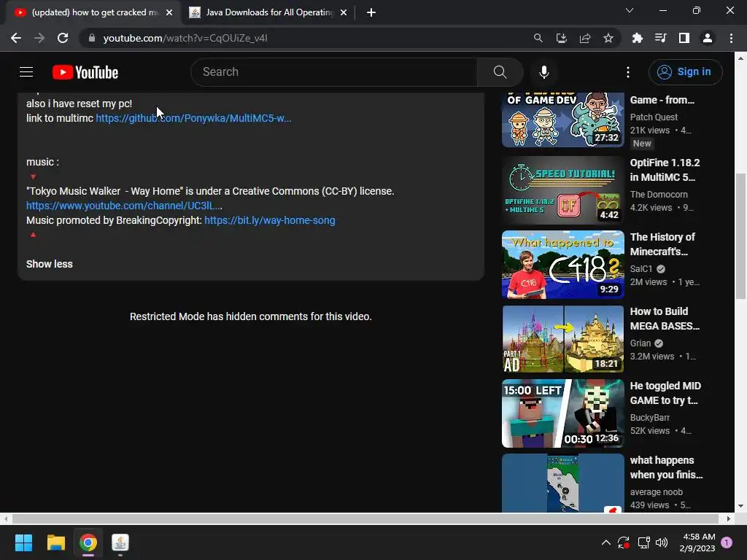Open a new browser tab

point(371,12)
